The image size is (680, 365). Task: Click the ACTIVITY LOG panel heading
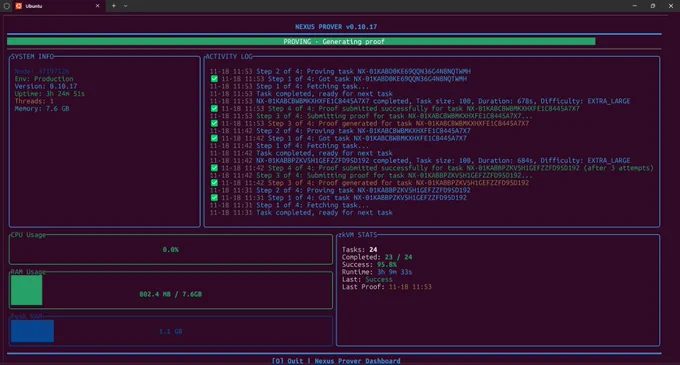click(229, 56)
